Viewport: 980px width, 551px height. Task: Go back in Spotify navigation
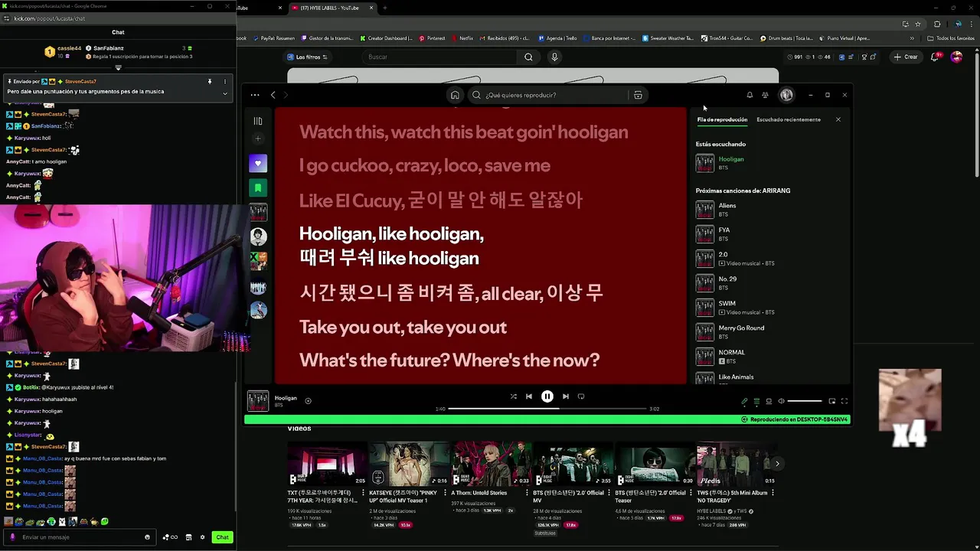(273, 95)
